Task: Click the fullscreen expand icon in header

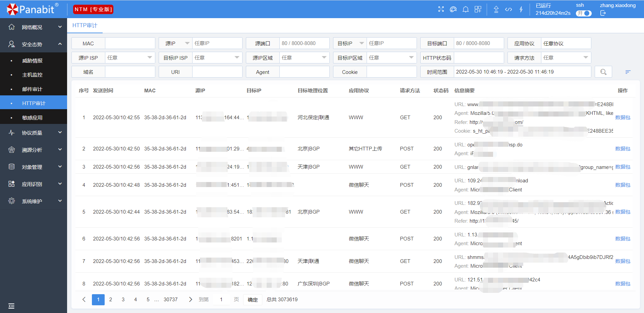Action: click(x=441, y=9)
